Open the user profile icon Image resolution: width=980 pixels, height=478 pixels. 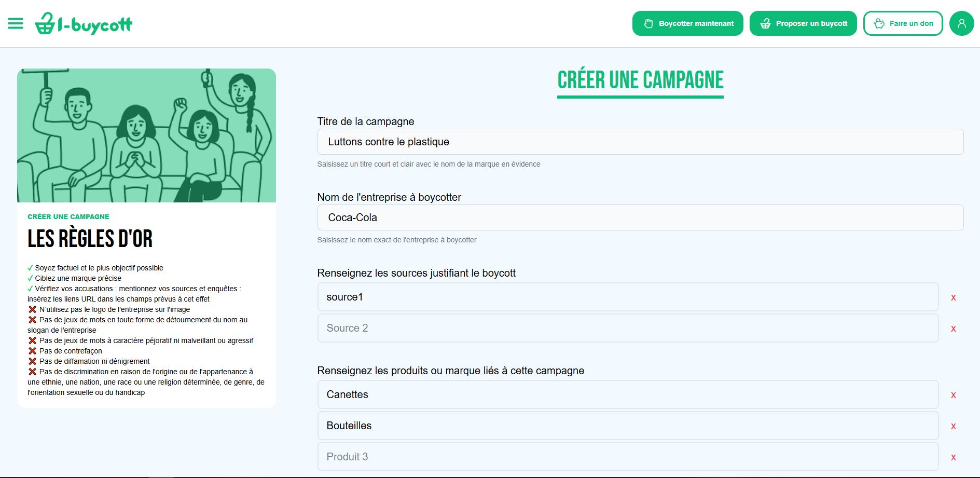tap(961, 23)
